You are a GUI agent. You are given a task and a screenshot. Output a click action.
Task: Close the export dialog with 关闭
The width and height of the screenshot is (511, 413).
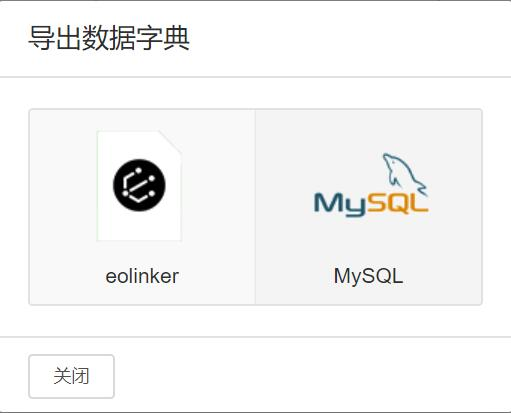click(72, 376)
